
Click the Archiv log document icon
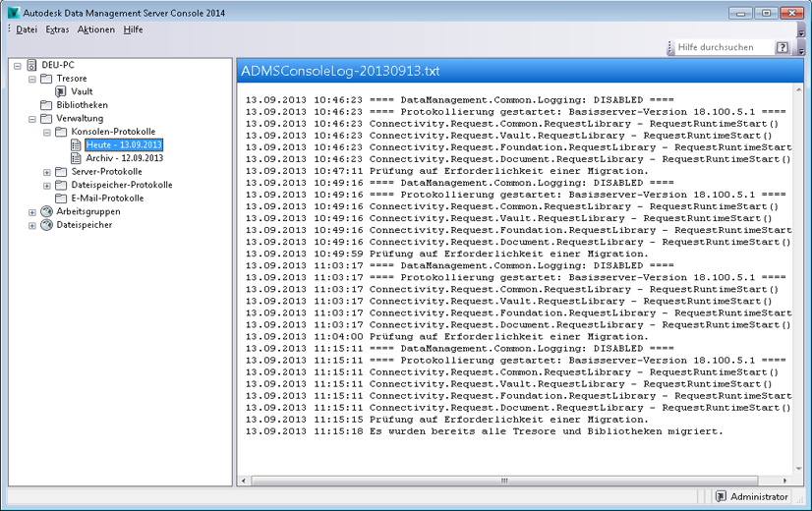[x=76, y=158]
